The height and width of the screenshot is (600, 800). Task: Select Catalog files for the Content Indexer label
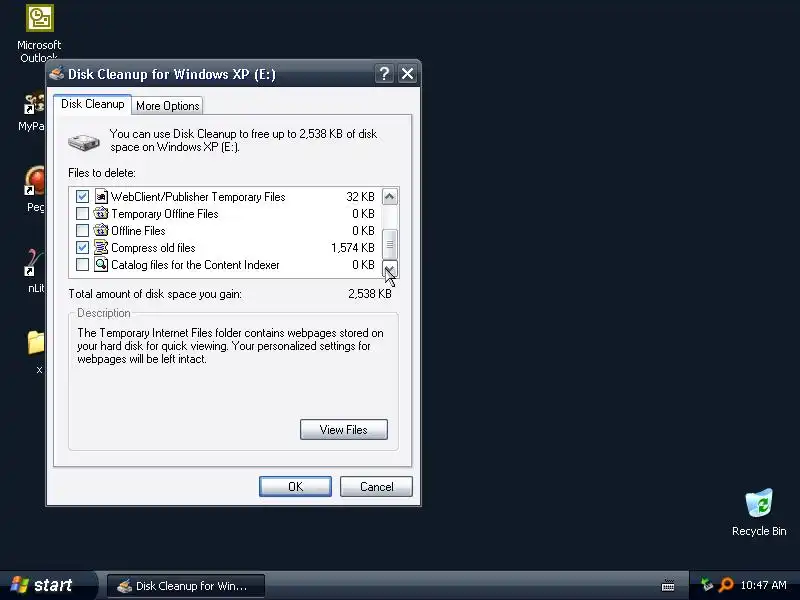[x=195, y=265]
